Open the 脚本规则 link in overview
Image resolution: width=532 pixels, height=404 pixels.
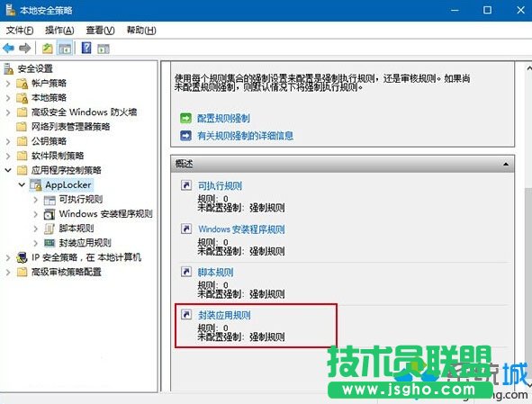[x=215, y=273]
